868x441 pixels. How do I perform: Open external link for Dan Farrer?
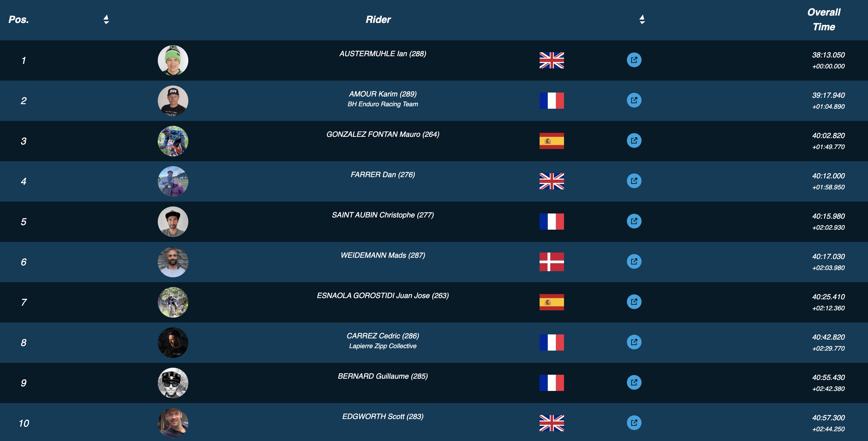tap(634, 181)
